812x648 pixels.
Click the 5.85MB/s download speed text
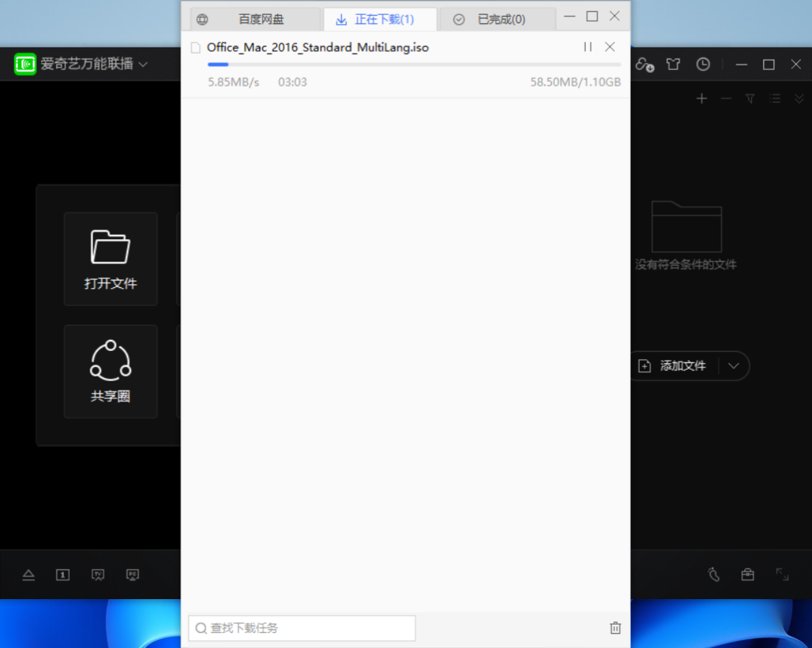pyautogui.click(x=234, y=83)
